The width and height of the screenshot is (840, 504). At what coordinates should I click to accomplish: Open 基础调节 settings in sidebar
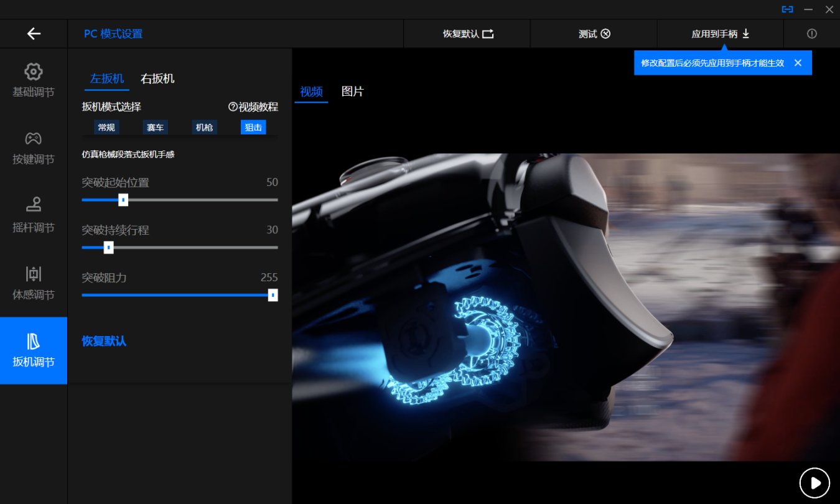34,80
